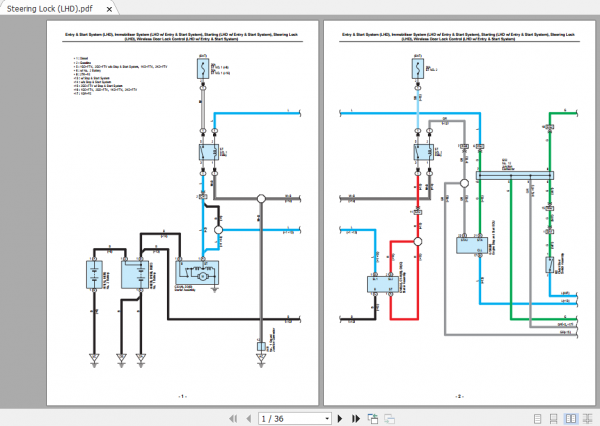The width and height of the screenshot is (600, 426).
Task: Close the Steering Lock (LHD).pdf tab
Action: point(109,9)
